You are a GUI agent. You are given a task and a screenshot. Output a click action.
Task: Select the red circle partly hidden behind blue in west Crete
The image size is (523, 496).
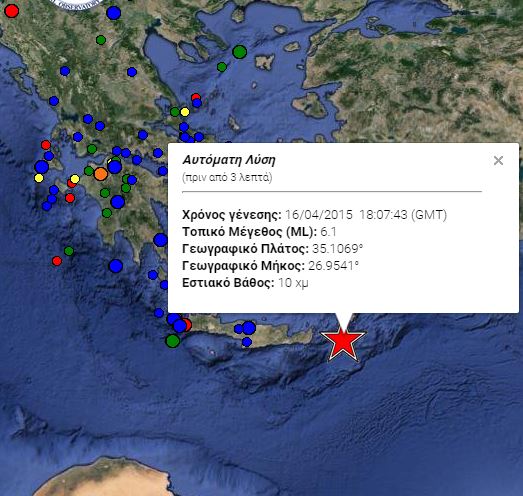[187, 325]
